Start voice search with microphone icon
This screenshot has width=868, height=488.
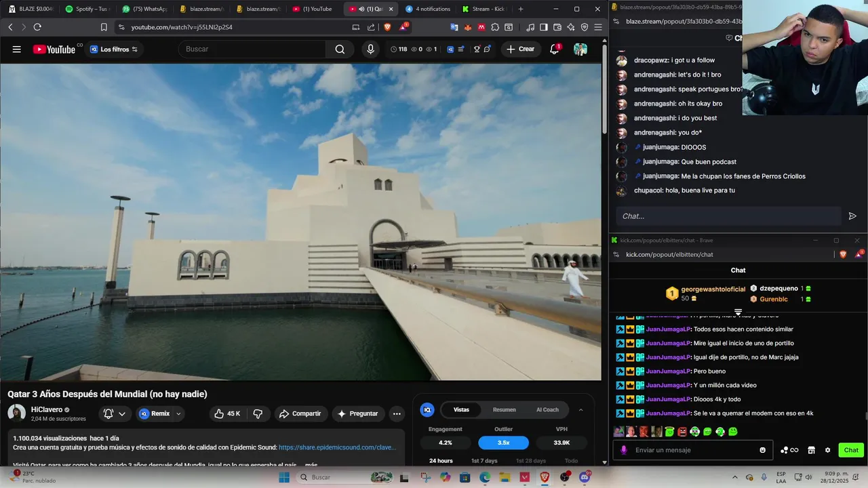370,49
